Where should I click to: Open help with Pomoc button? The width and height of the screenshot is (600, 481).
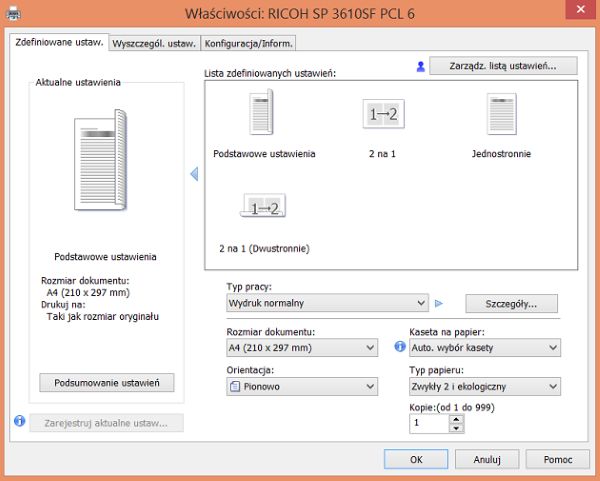tap(558, 459)
